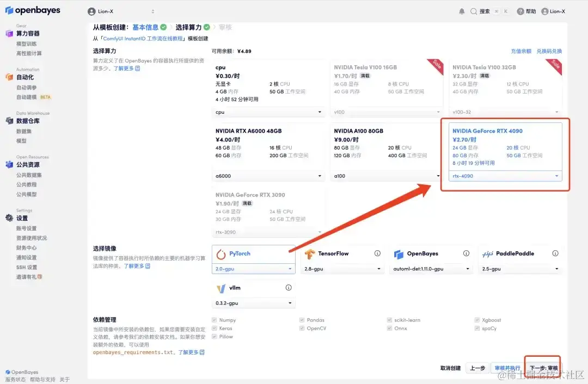This screenshot has height=384, width=588.
Task: Click the help question mark icon
Action: coord(520,11)
